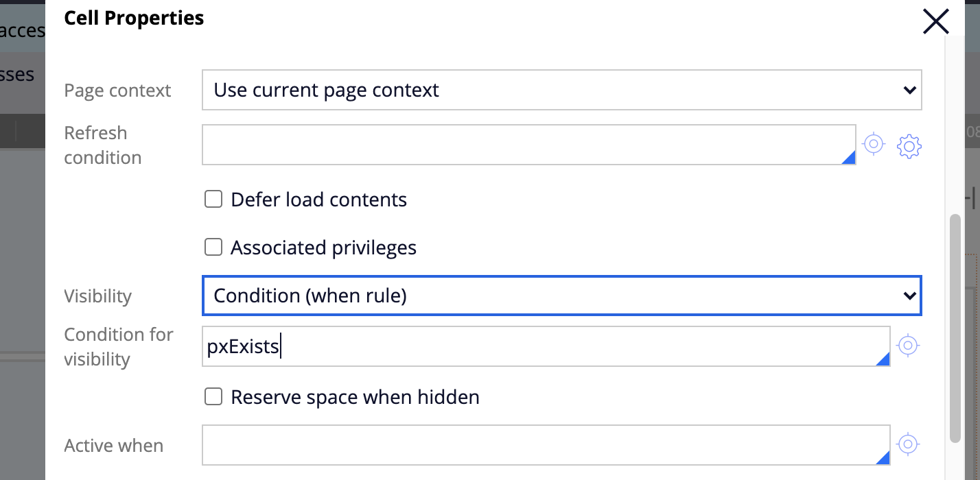Click the Condition for visibility label
Image resolution: width=980 pixels, height=480 pixels.
tap(119, 347)
